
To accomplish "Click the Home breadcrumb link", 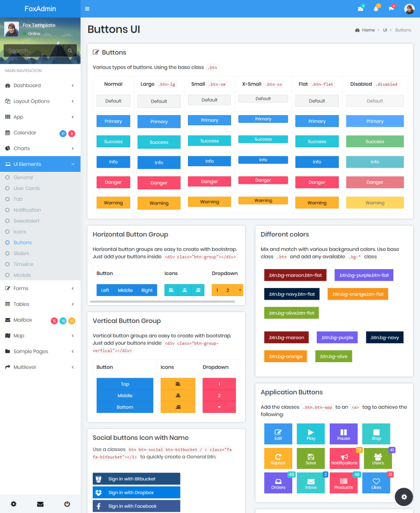I will point(367,30).
